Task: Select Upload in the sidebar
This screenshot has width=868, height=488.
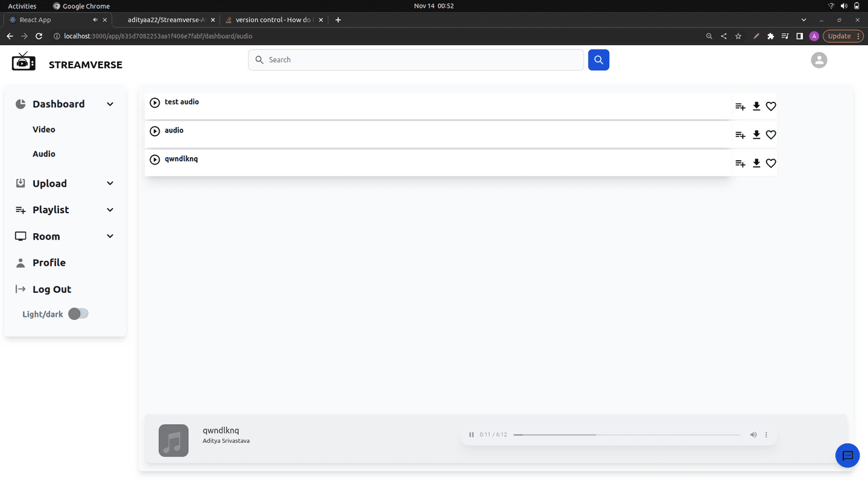Action: pyautogui.click(x=49, y=183)
